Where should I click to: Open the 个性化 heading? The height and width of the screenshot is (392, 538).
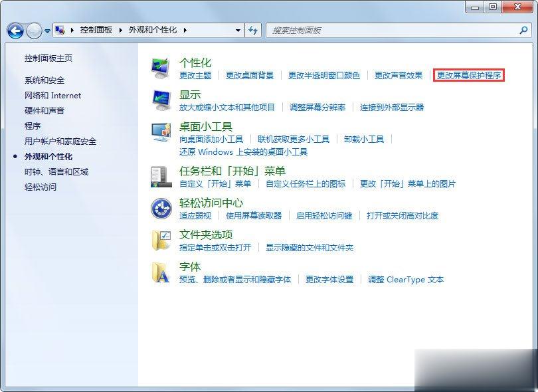[195, 62]
